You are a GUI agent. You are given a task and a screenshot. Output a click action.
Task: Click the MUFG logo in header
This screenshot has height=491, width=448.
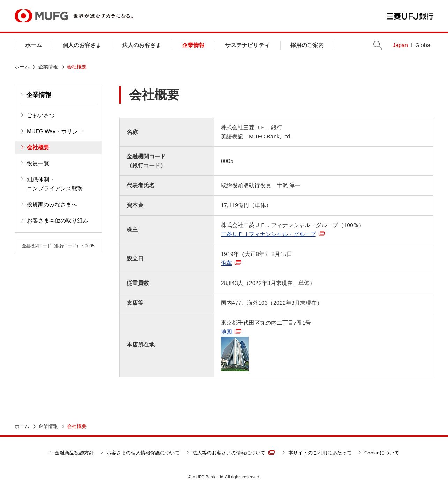pos(41,16)
